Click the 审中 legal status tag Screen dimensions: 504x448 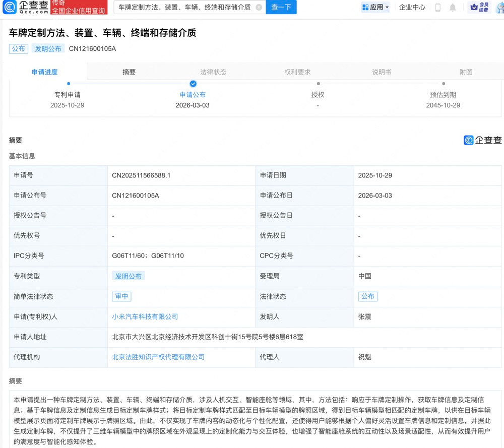[x=121, y=296]
